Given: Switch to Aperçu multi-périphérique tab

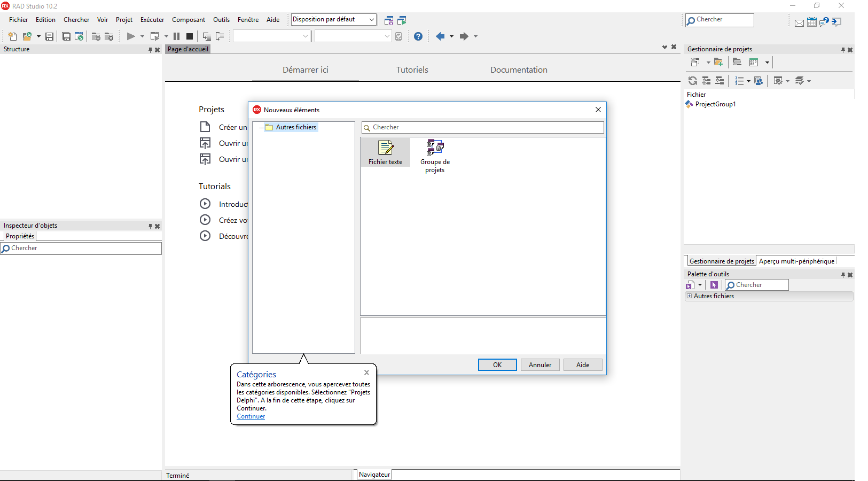Looking at the screenshot, I should [796, 261].
